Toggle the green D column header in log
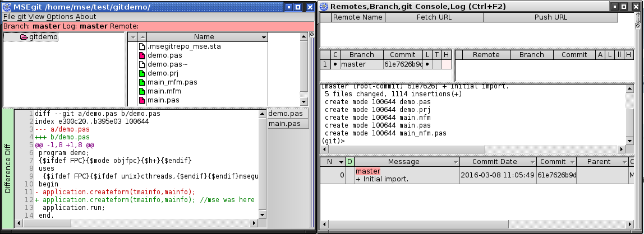644x234 pixels. tap(350, 162)
